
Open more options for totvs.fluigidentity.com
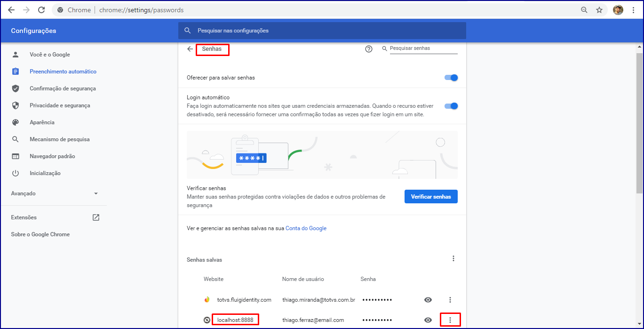(450, 300)
